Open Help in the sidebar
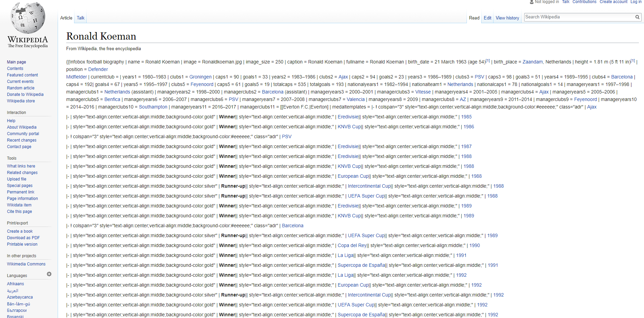Viewport: 644px width, 318px height. 11,121
